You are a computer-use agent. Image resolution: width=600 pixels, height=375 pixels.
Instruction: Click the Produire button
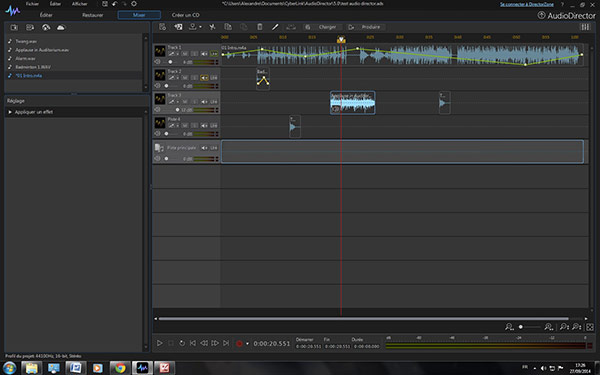[365, 27]
